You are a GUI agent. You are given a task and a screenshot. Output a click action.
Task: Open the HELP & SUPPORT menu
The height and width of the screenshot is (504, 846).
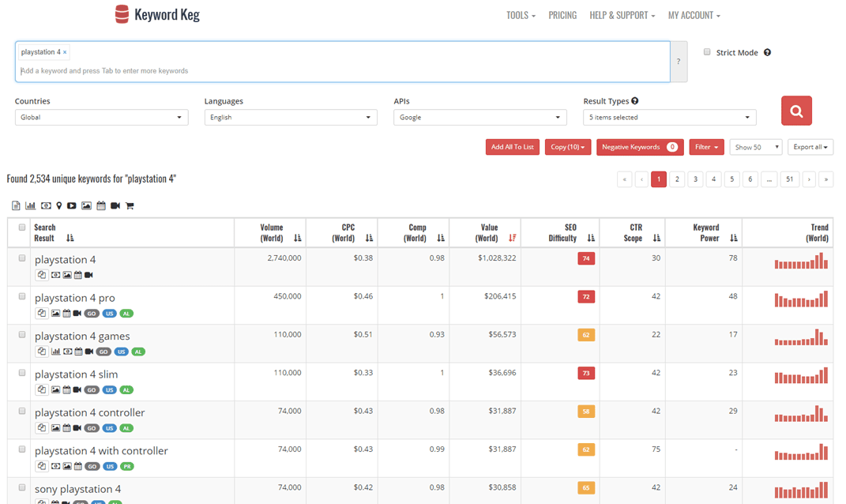coord(622,16)
